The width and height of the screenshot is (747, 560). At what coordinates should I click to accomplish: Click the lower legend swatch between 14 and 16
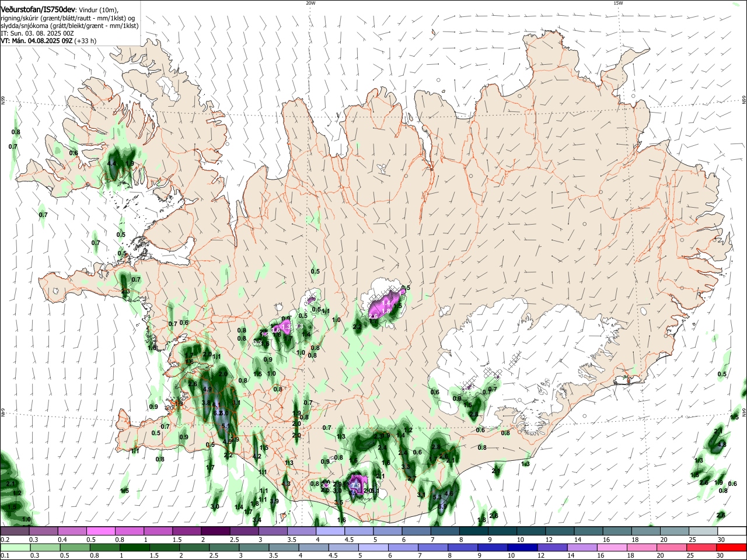(x=581, y=547)
